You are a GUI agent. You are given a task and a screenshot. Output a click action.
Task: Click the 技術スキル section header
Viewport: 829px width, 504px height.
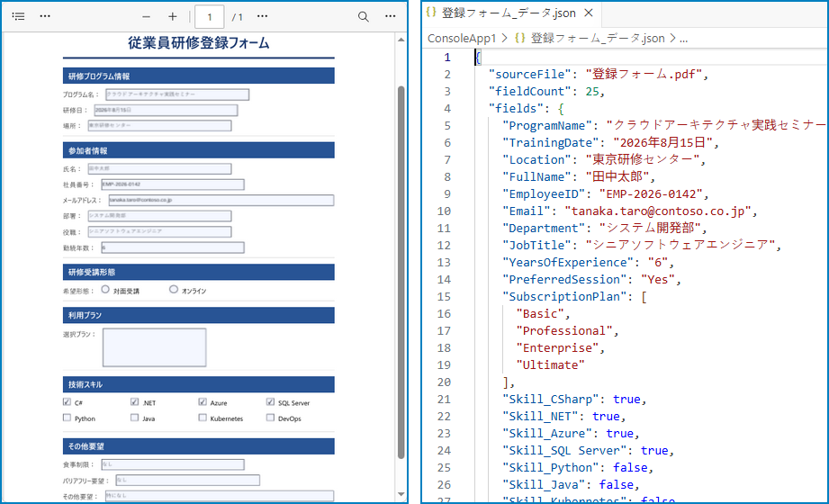pyautogui.click(x=199, y=384)
